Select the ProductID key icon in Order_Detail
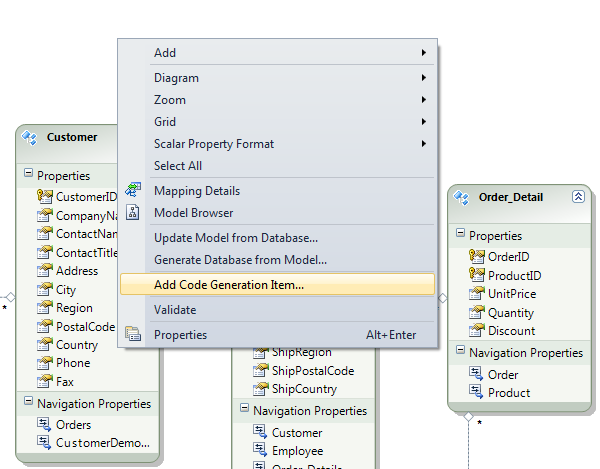 click(x=477, y=275)
